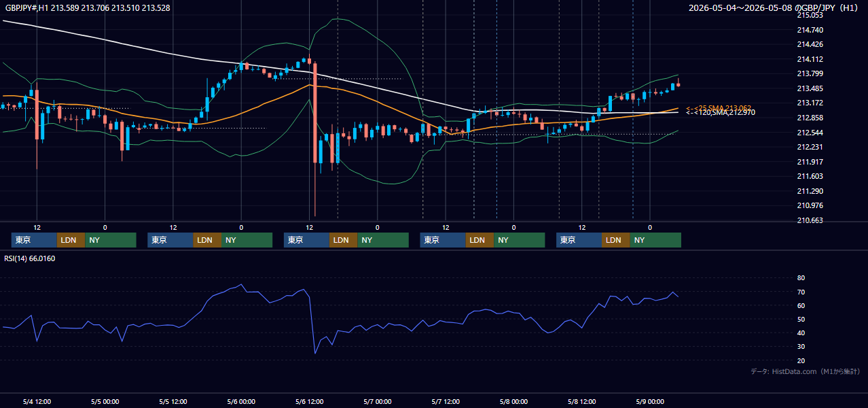Click the 25 SMA 213.062 orange label
868x408 pixels.
[x=720, y=108]
